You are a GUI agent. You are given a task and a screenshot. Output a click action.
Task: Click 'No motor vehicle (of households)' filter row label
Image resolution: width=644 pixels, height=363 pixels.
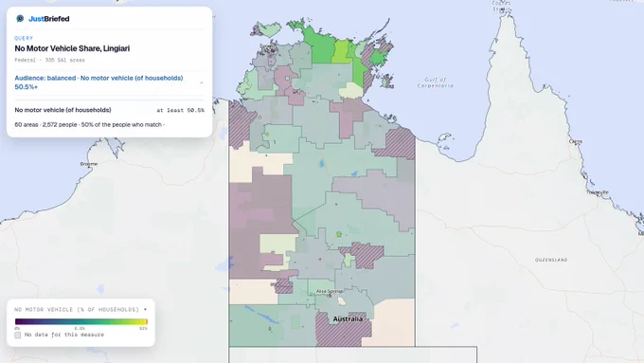click(x=63, y=110)
